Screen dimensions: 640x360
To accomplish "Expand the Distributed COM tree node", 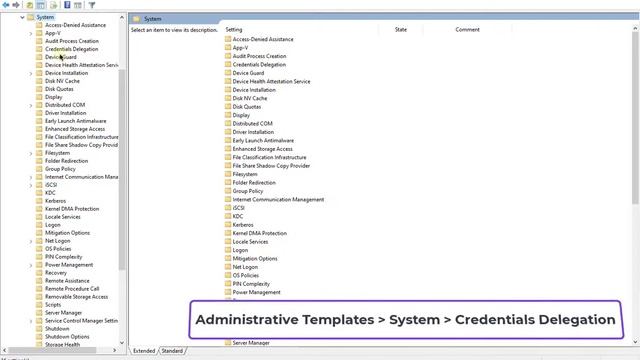I will [x=31, y=105].
